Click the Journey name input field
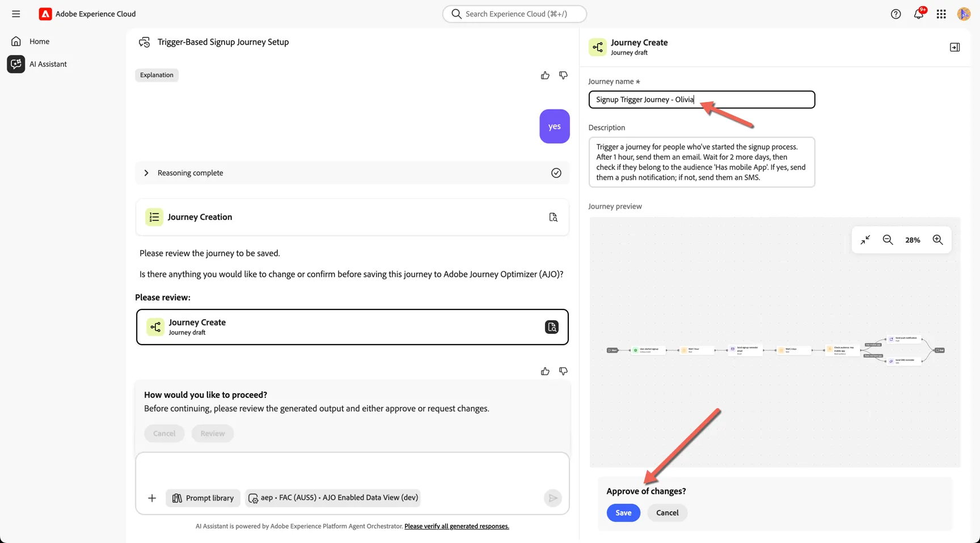Viewport: 980px width, 543px height. [702, 100]
